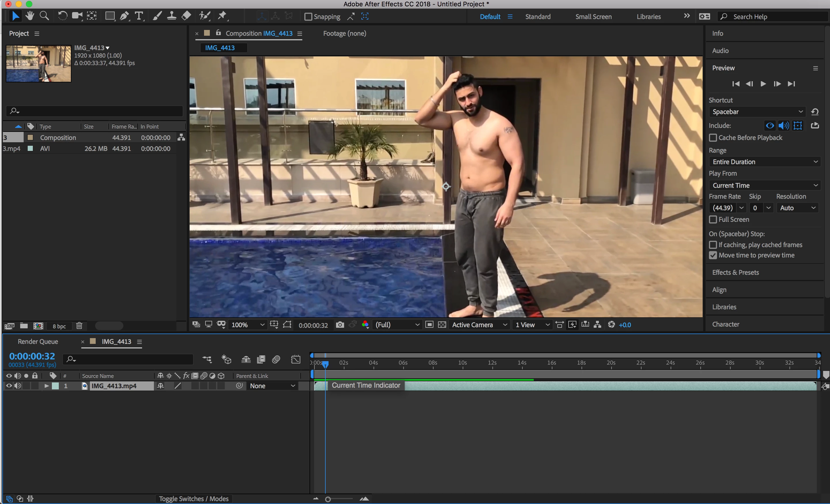Check Cache Before Playback option
The width and height of the screenshot is (830, 504).
coord(713,138)
